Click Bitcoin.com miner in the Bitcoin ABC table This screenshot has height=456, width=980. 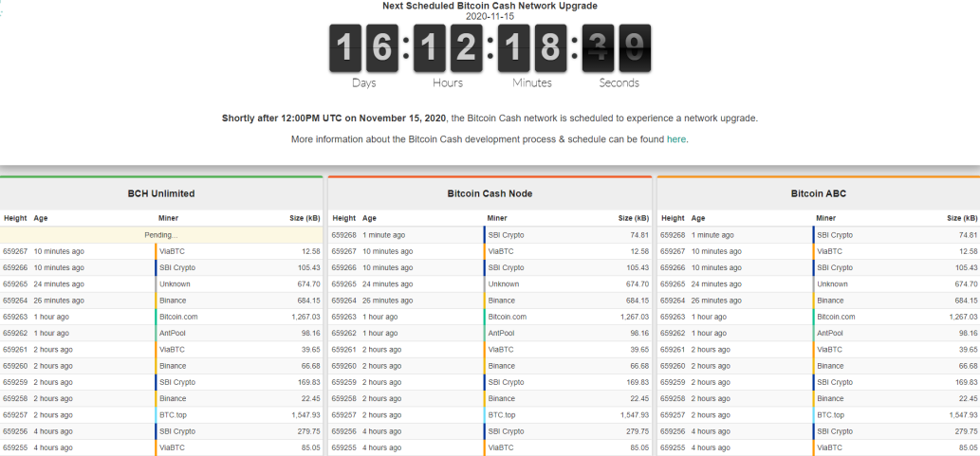(836, 317)
